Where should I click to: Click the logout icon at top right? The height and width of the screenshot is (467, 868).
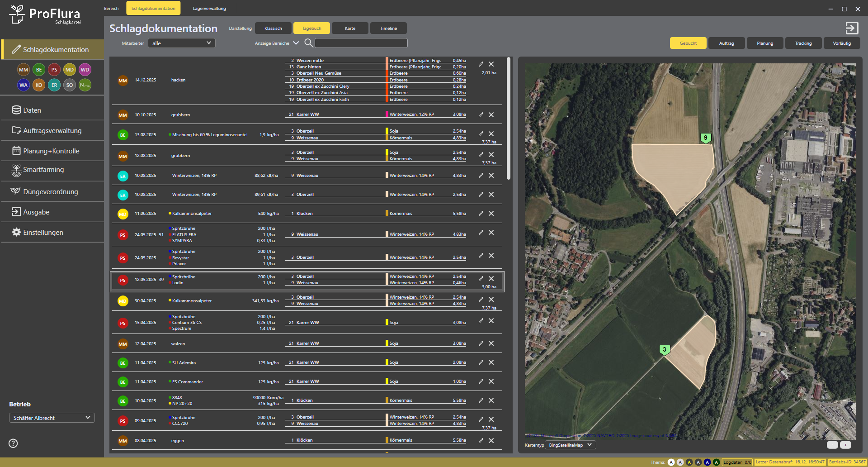click(852, 28)
